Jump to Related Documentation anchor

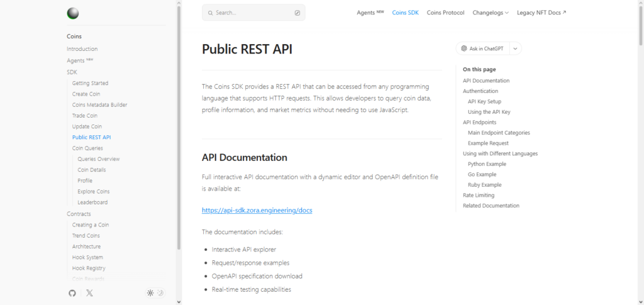[491, 206]
